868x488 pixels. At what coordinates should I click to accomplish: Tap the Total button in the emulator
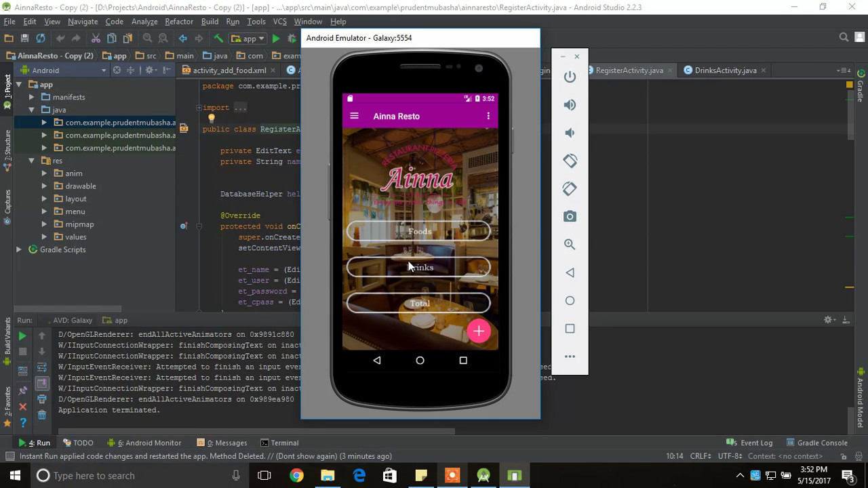point(418,303)
